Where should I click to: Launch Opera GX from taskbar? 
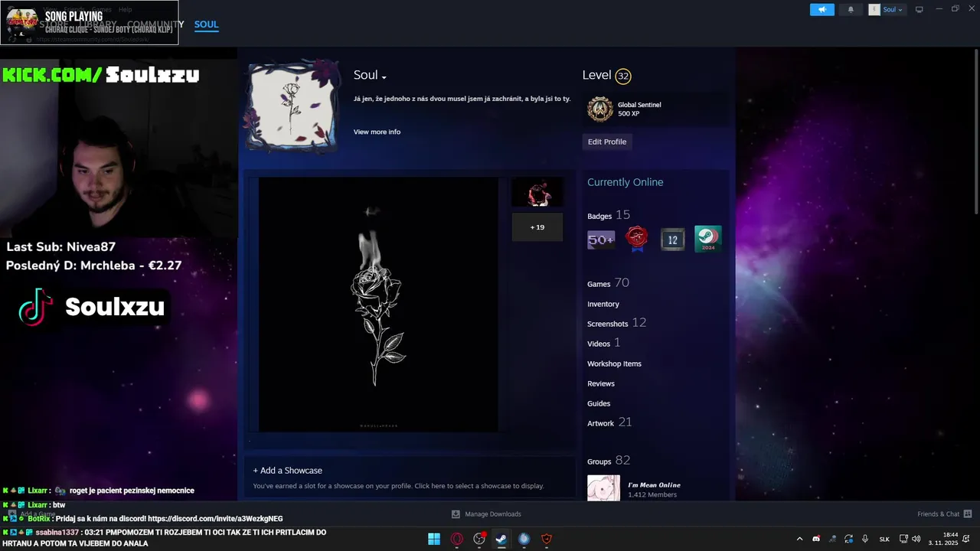(x=457, y=539)
